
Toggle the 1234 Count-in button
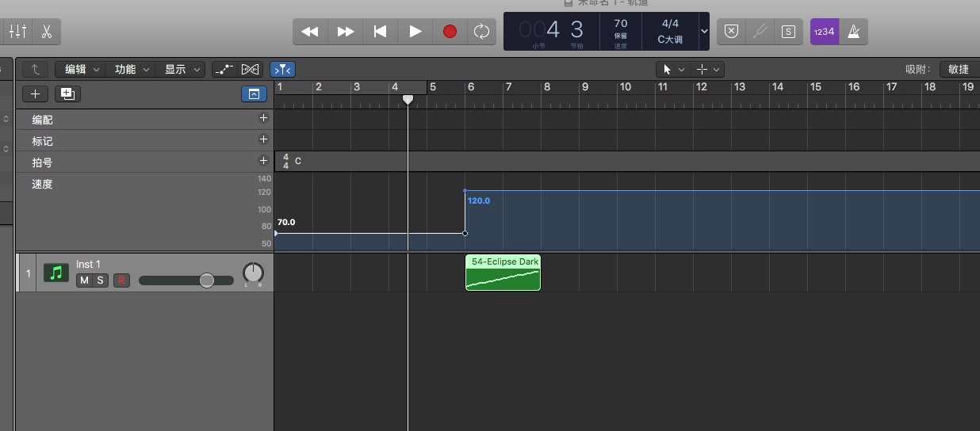825,32
